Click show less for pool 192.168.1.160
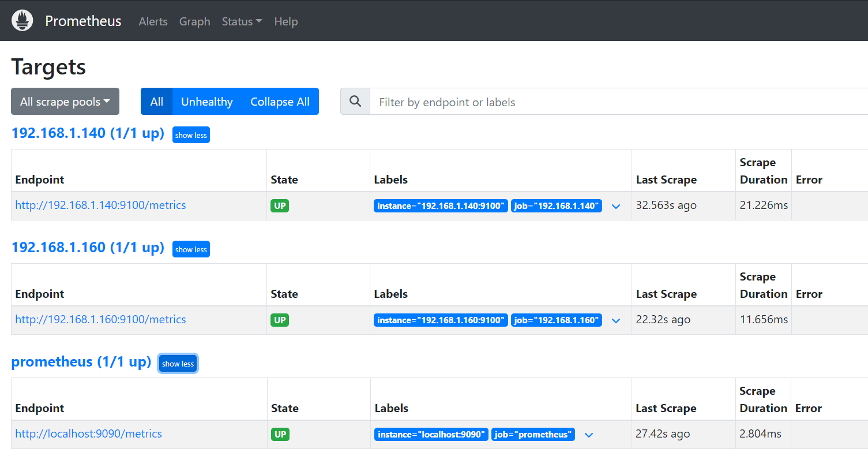The width and height of the screenshot is (868, 471). pyautogui.click(x=191, y=249)
